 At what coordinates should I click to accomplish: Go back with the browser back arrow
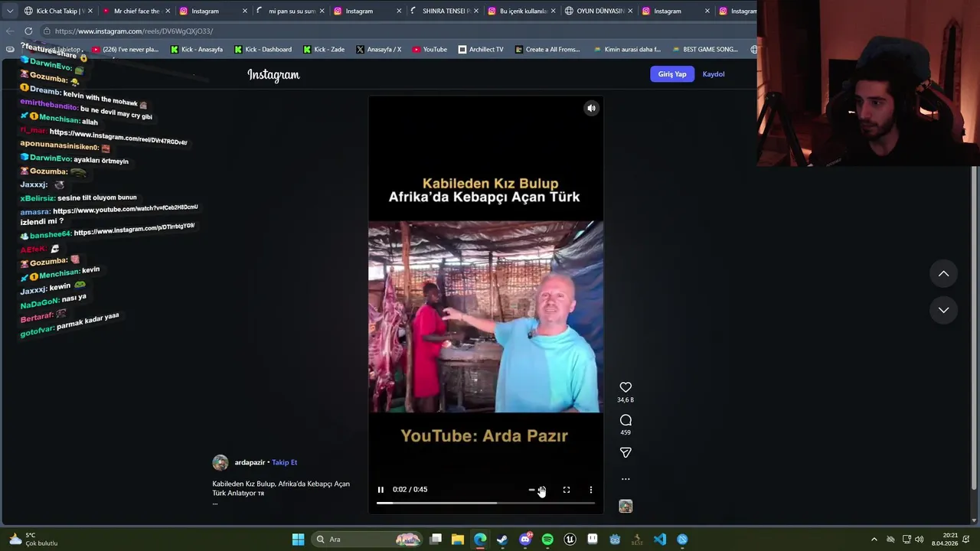9,31
